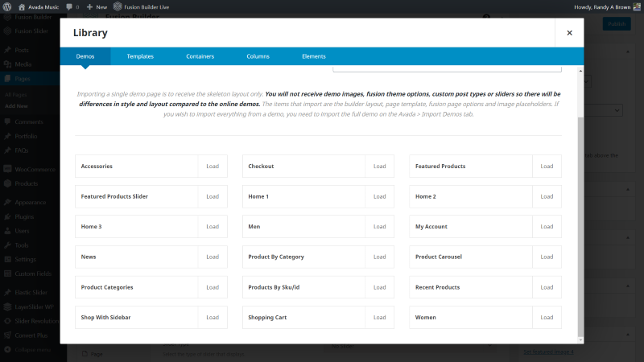
Task: Load the My Account demo page
Action: tap(547, 227)
